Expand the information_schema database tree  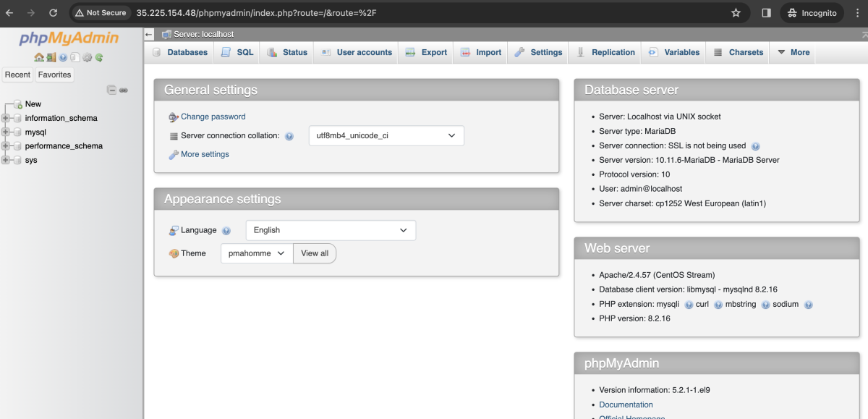click(6, 118)
